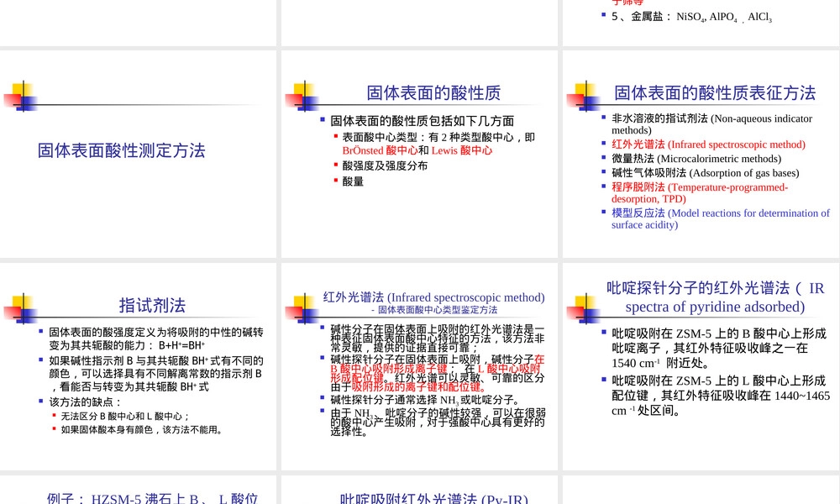Click the red bullet 程序脱附法 (Temperature-programmed-desorption, TPD)
The height and width of the screenshot is (504, 840).
(700, 193)
